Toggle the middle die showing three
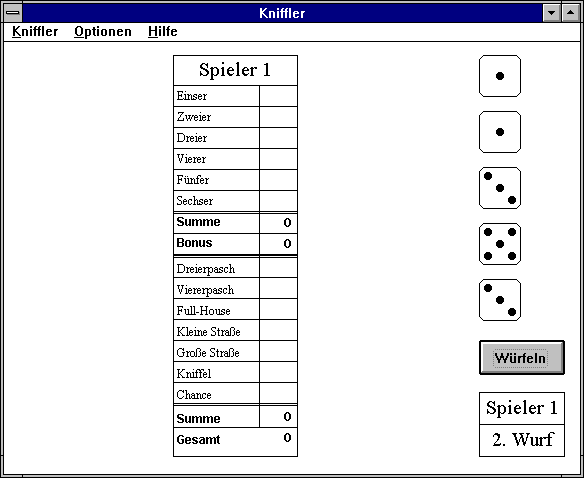The height and width of the screenshot is (478, 584). tap(500, 188)
